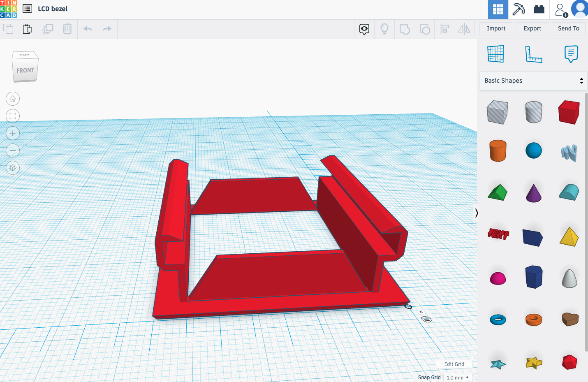Select the Workplane tool
Viewport: 588px width, 382px height.
[x=495, y=54]
